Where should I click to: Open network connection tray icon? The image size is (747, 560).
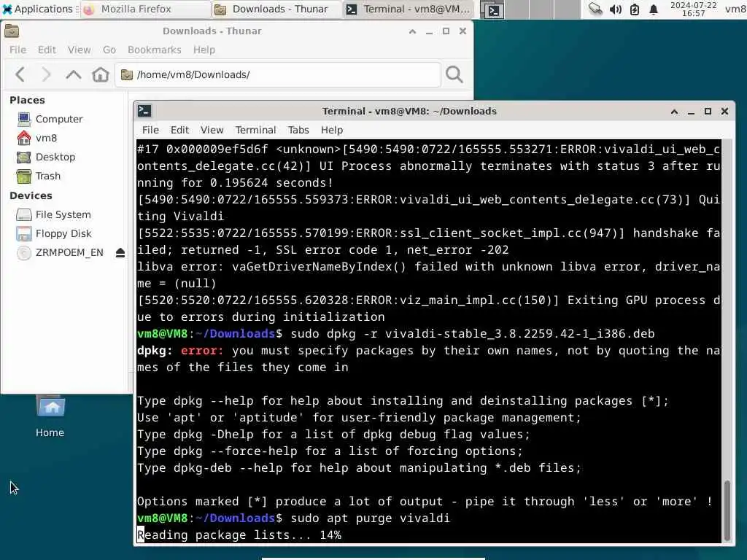point(595,9)
